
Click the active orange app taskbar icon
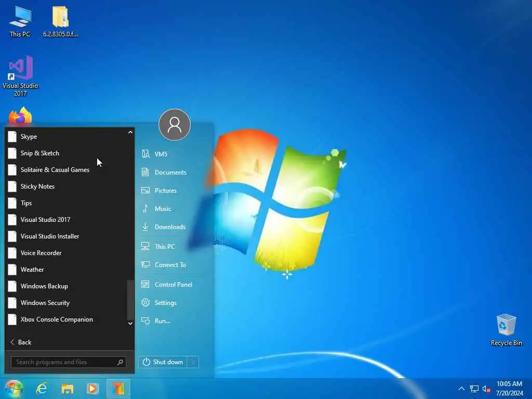click(118, 389)
